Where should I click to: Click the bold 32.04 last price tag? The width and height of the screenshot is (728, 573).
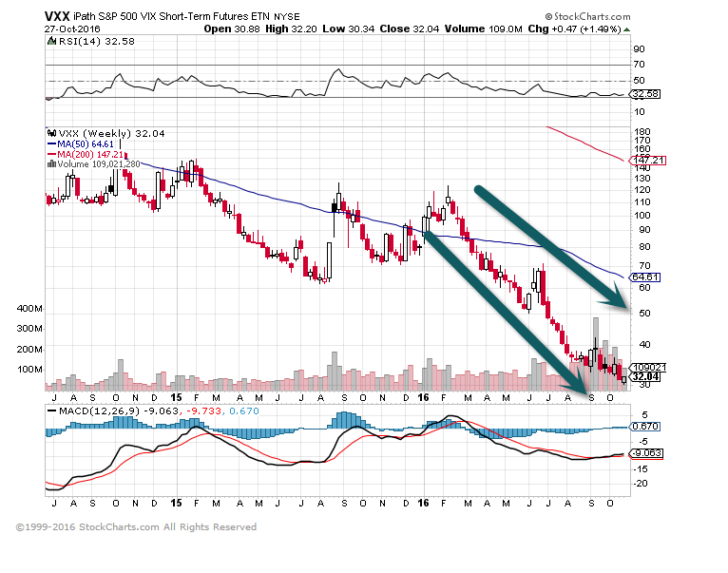click(645, 376)
